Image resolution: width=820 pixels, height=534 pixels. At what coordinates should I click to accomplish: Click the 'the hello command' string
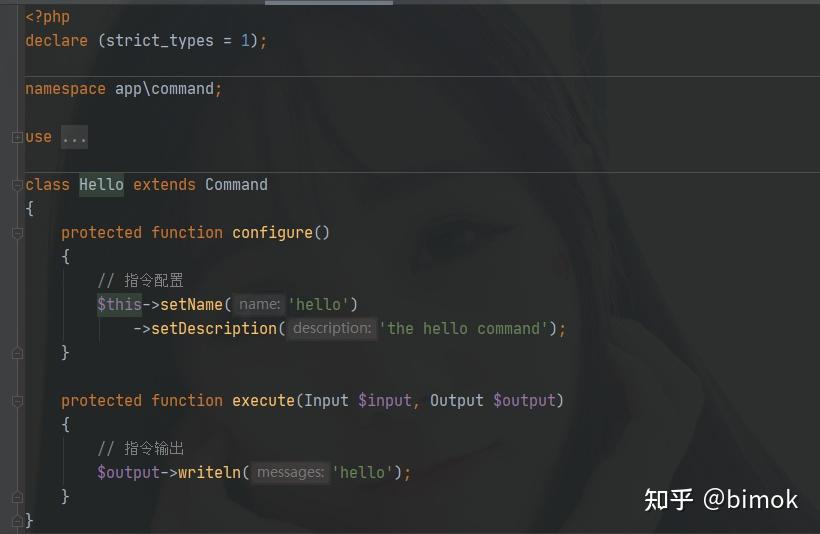tap(463, 328)
